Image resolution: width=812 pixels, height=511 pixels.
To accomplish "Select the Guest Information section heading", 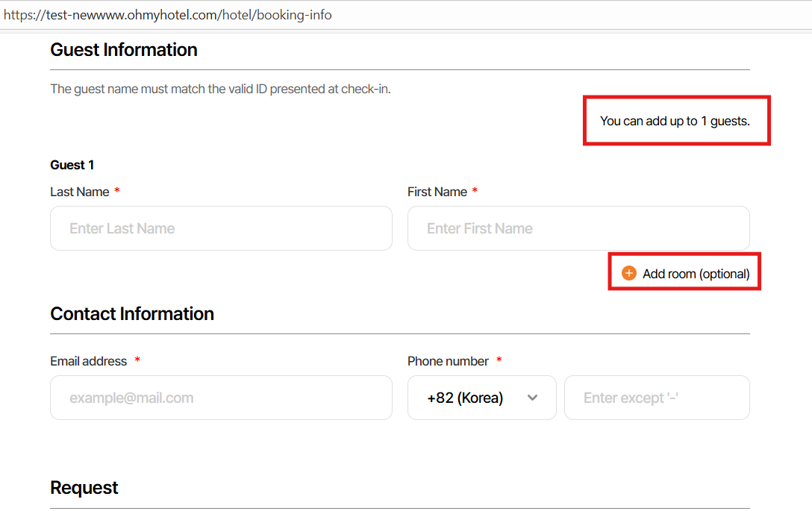I will 124,50.
